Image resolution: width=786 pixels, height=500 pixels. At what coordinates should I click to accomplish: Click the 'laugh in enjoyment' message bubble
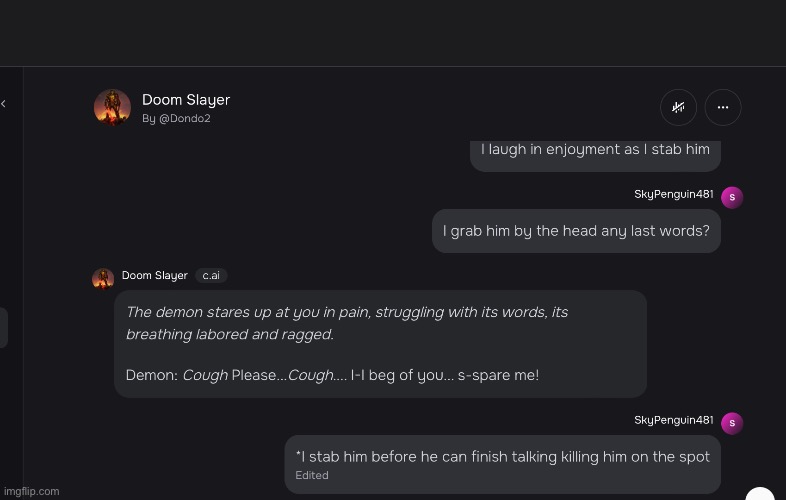(x=595, y=155)
